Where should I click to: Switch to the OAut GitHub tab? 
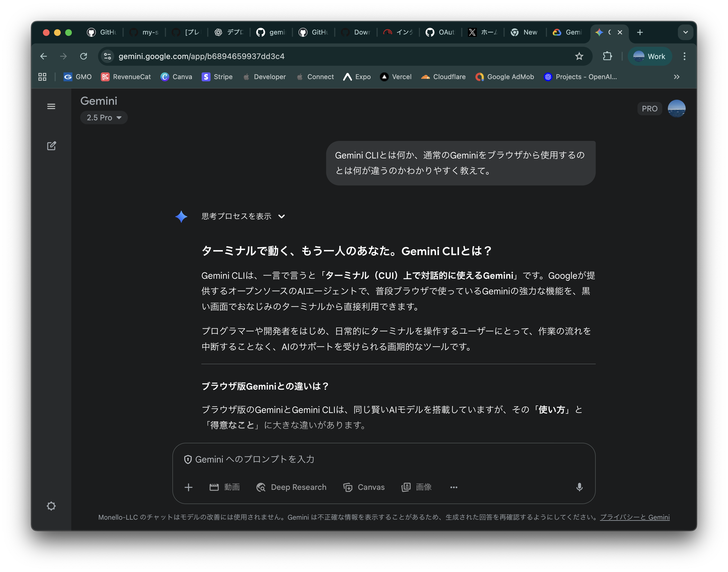441,32
